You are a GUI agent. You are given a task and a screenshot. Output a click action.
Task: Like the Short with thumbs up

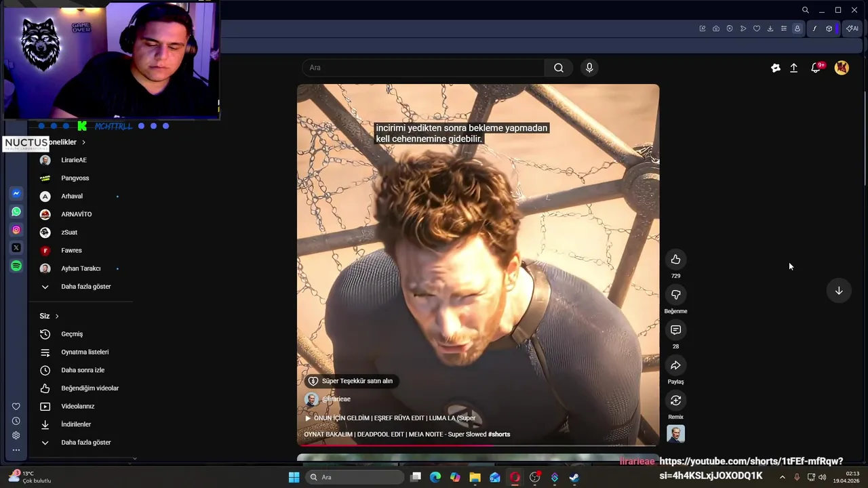pos(675,260)
